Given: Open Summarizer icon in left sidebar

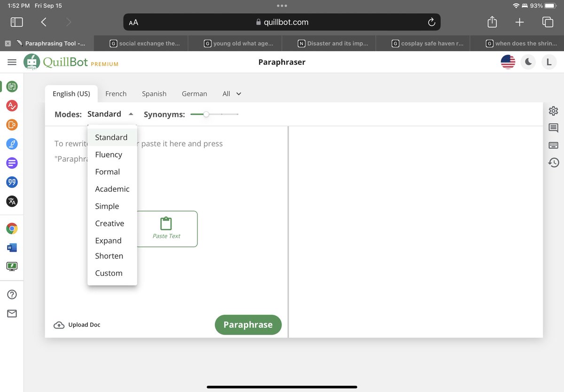Looking at the screenshot, I should pyautogui.click(x=12, y=163).
